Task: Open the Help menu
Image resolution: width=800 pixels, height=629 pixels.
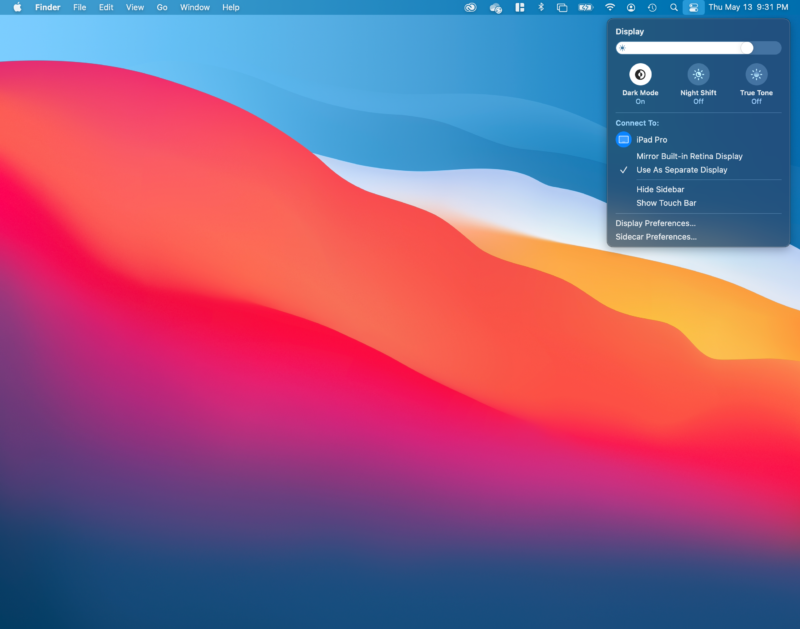Action: [231, 7]
